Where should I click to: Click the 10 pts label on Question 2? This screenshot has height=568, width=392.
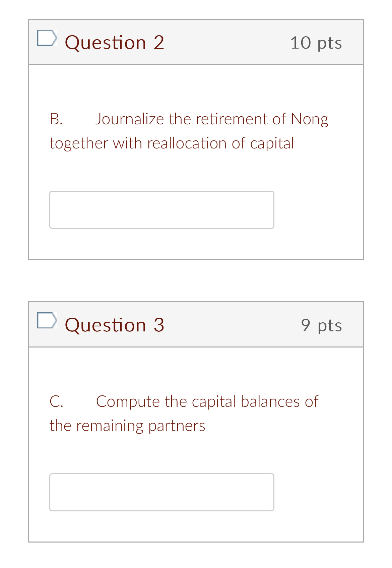pyautogui.click(x=316, y=42)
